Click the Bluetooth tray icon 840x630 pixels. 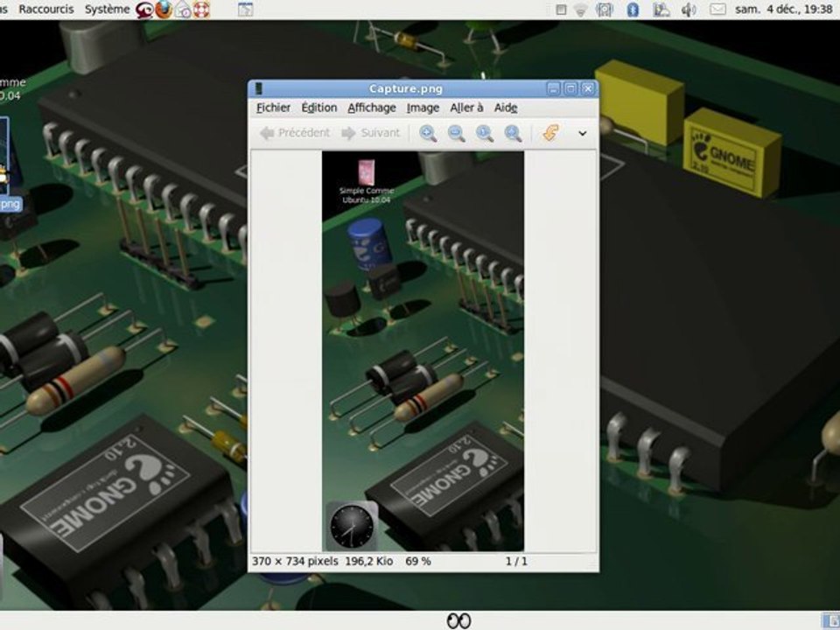click(633, 9)
